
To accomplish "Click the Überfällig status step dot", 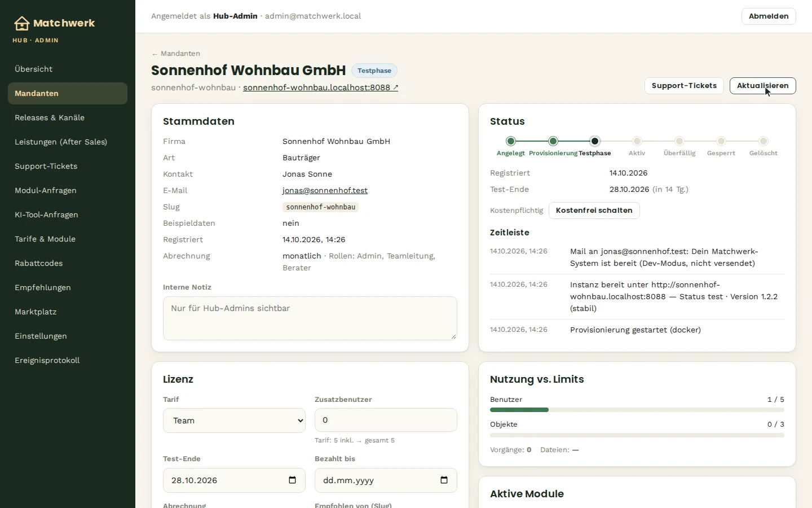I will [679, 141].
